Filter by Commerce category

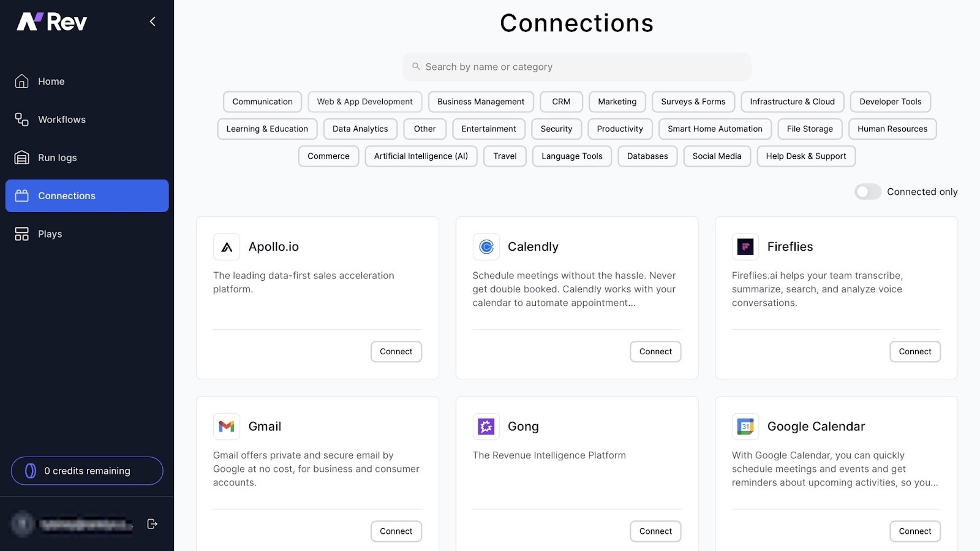pyautogui.click(x=328, y=156)
